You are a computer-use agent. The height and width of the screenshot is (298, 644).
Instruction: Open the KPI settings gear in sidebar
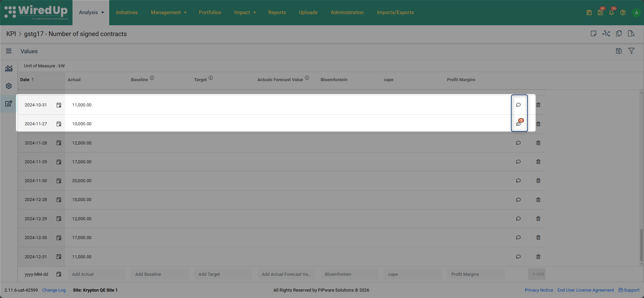(9, 86)
